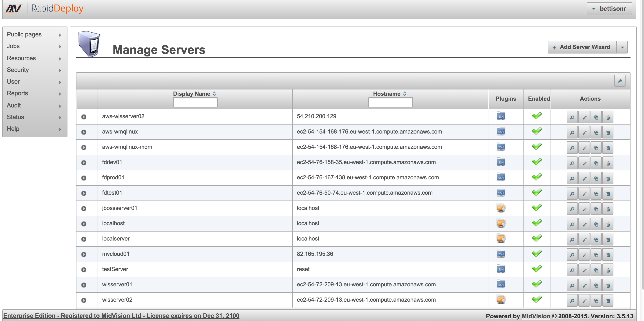Image resolution: width=644 pixels, height=321 pixels.
Task: Open the Audit menu
Action: [x=34, y=105]
